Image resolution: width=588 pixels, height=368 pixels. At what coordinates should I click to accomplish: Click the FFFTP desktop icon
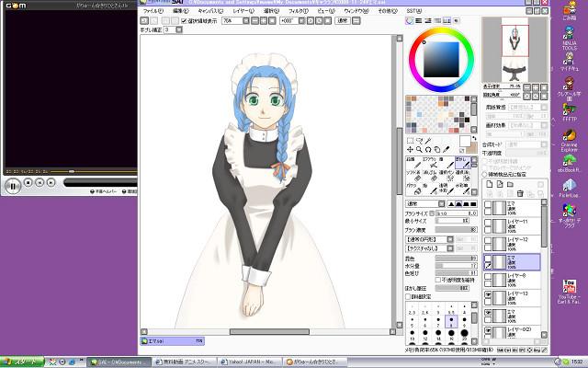[x=570, y=112]
